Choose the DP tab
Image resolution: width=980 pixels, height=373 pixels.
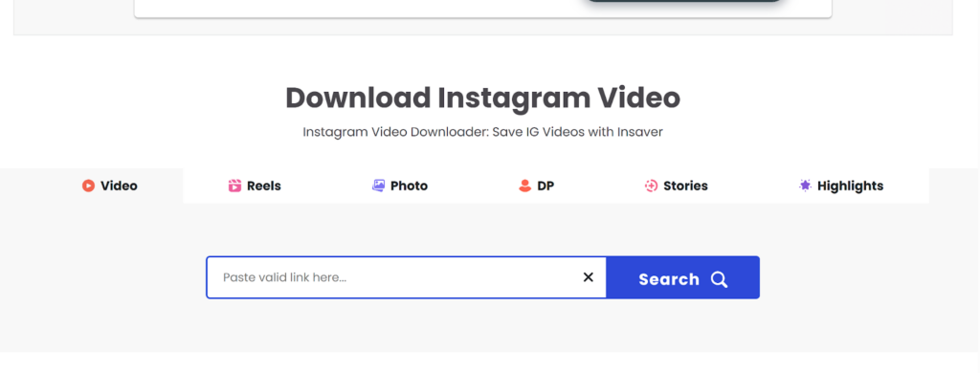pos(536,186)
